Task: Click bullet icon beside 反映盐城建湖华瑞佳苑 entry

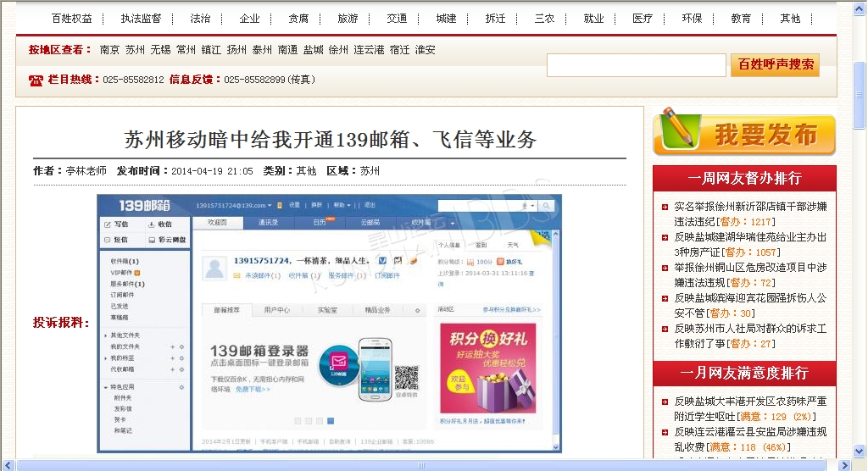Action: (665, 237)
